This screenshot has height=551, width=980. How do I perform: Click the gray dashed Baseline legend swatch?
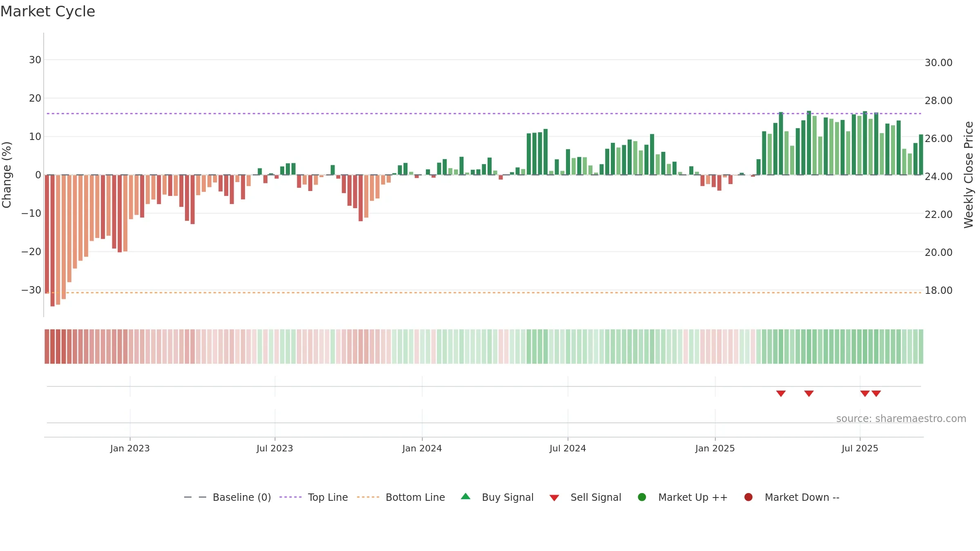click(195, 497)
